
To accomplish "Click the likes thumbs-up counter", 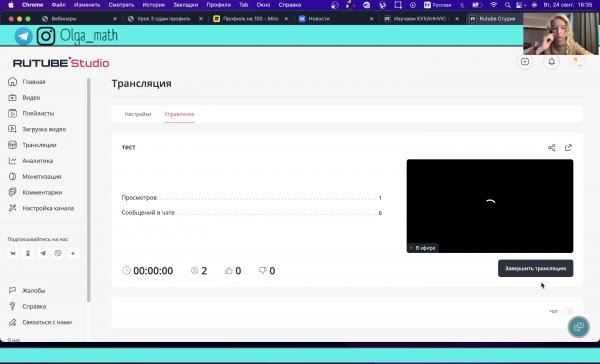I will coord(233,271).
